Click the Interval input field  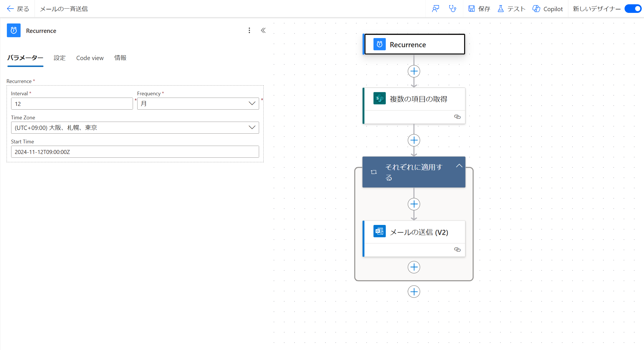tap(72, 104)
